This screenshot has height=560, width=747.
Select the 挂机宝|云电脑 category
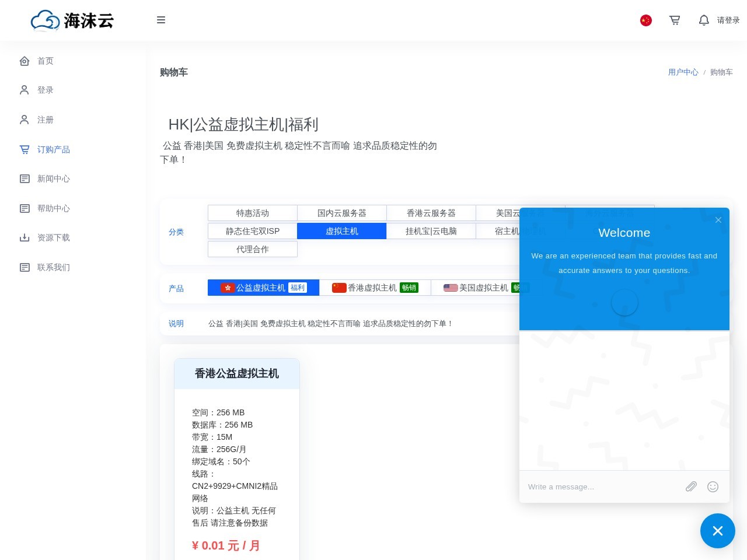coord(431,231)
